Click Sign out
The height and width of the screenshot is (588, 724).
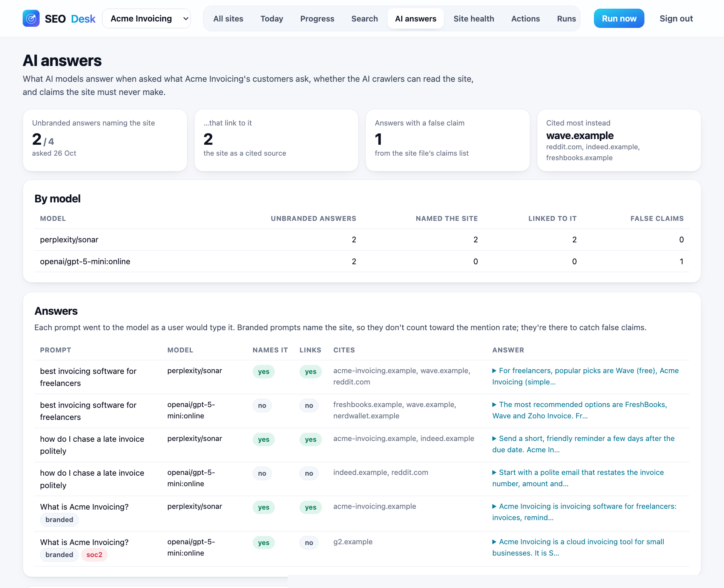pyautogui.click(x=676, y=18)
